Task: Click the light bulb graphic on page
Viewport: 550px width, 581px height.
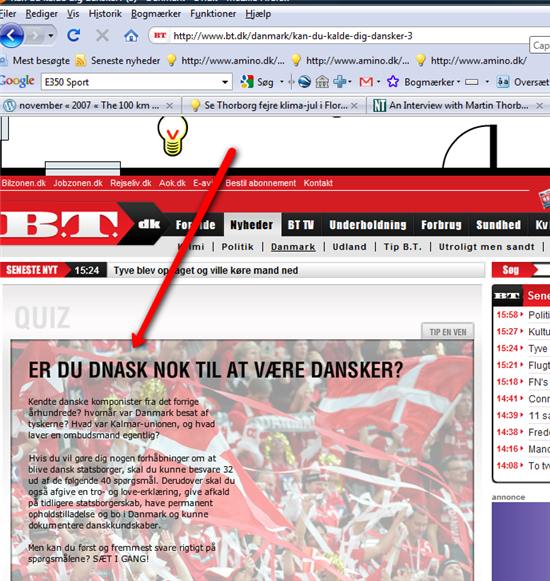Action: click(172, 136)
